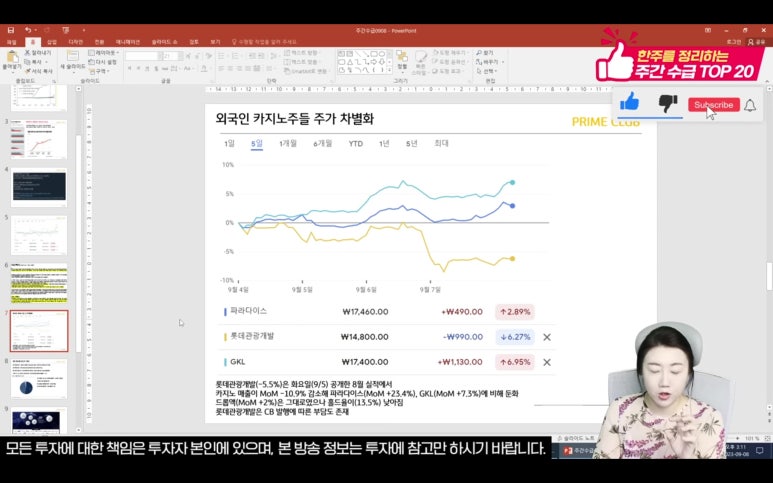Viewport: 773px width, 483px height.
Task: Switch to the 디자인 (Design) ribbon tab
Action: (75, 42)
